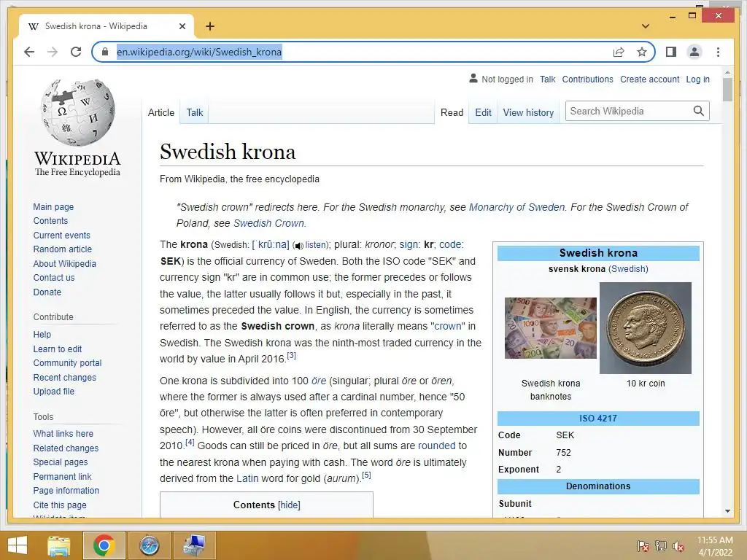Open the user Talk link at top
This screenshot has width=747, height=560.
[x=547, y=79]
